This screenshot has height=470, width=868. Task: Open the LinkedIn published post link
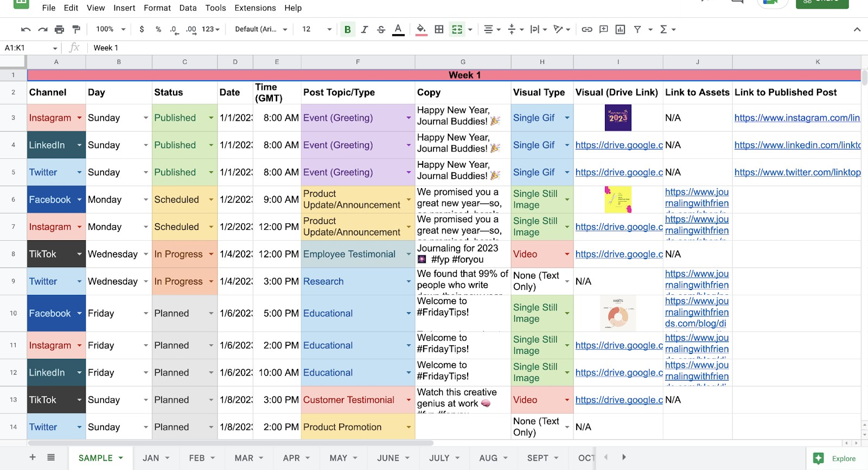(797, 145)
